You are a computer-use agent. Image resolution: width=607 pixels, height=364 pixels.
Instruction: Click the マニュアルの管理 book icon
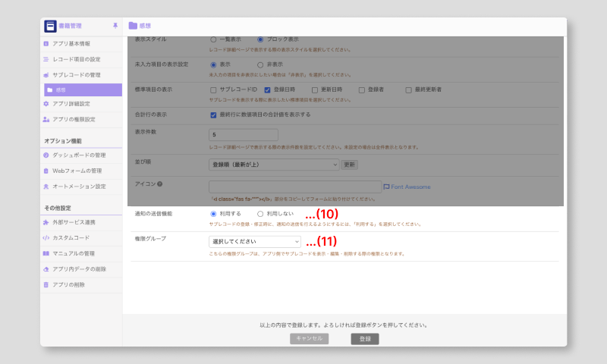pyautogui.click(x=46, y=253)
